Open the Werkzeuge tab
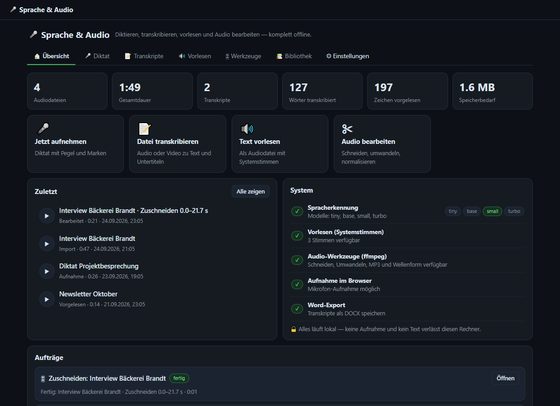Image resolution: width=560 pixels, height=406 pixels. pyautogui.click(x=243, y=56)
